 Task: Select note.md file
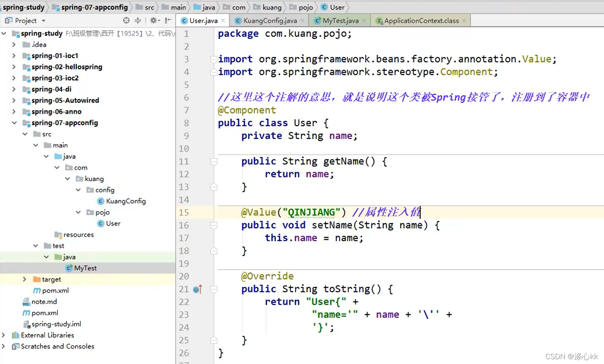[40, 302]
